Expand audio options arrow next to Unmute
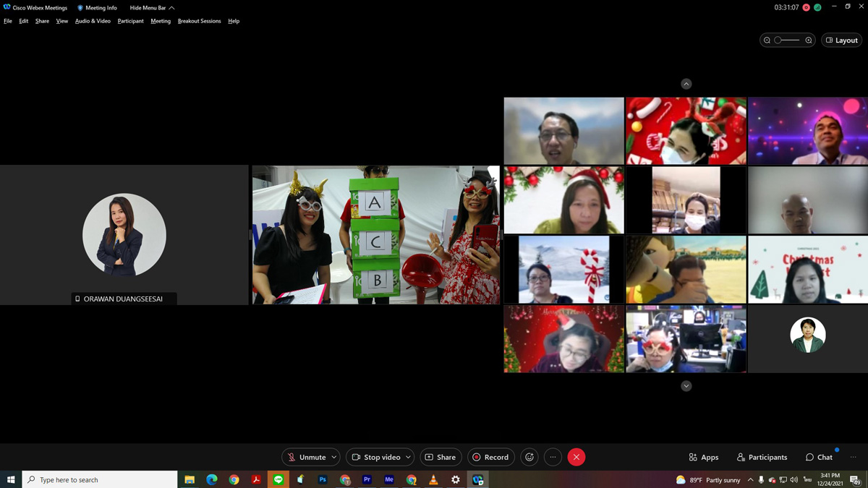868x488 pixels. tap(333, 457)
